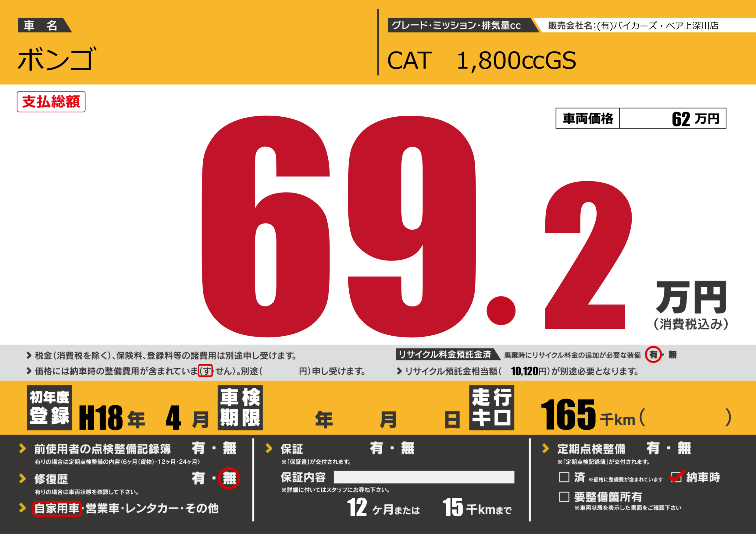Click the 走行キロ label box
756x534 pixels.
point(491,408)
